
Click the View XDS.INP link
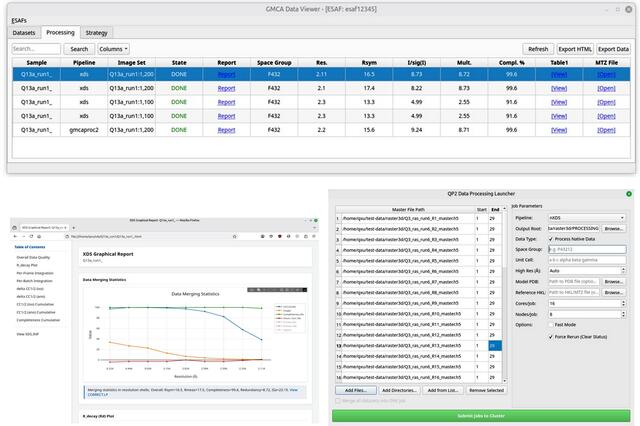(x=28, y=334)
